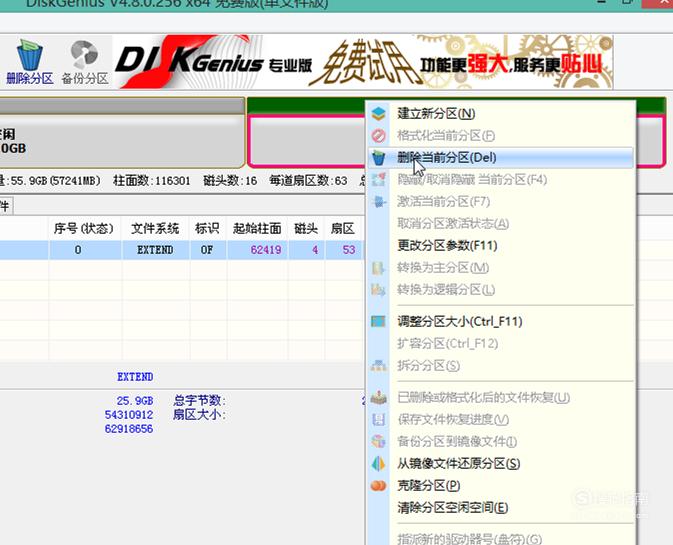Click the 扇区 column header
Image resolution: width=673 pixels, height=545 pixels.
click(343, 228)
